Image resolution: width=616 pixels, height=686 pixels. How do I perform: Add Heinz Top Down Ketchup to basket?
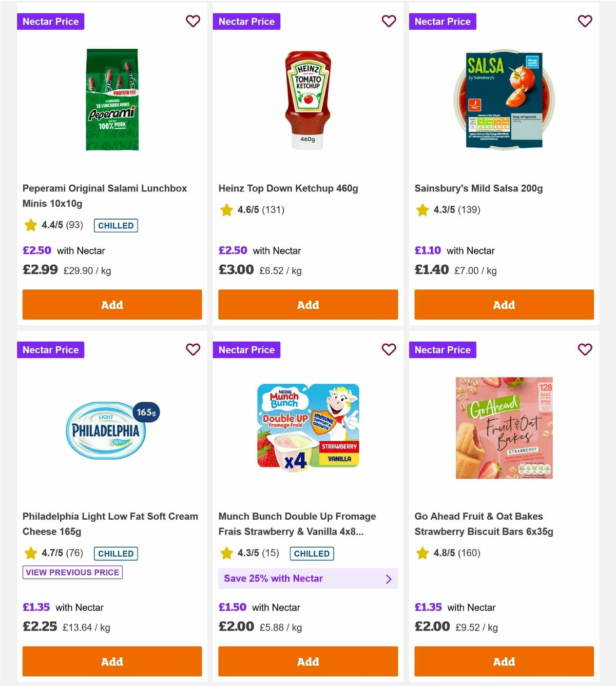307,304
